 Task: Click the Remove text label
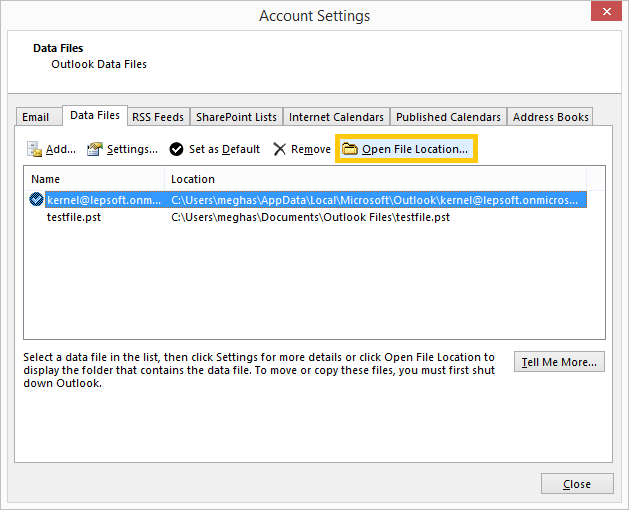(311, 149)
